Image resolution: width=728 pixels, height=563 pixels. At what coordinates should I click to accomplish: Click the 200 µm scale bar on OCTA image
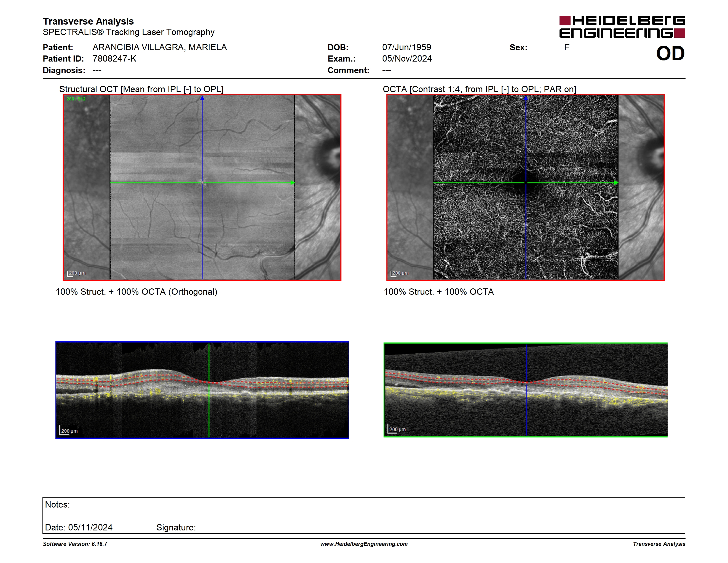coord(400,273)
